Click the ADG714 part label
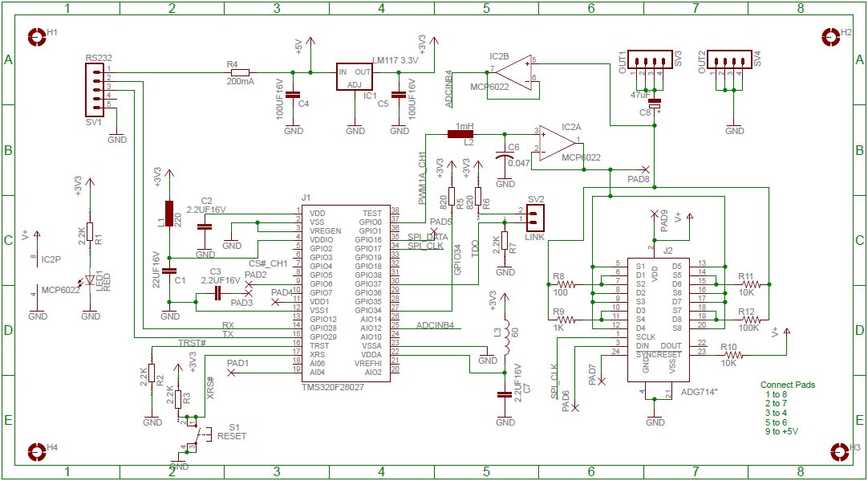This screenshot has width=868, height=481. pyautogui.click(x=700, y=392)
